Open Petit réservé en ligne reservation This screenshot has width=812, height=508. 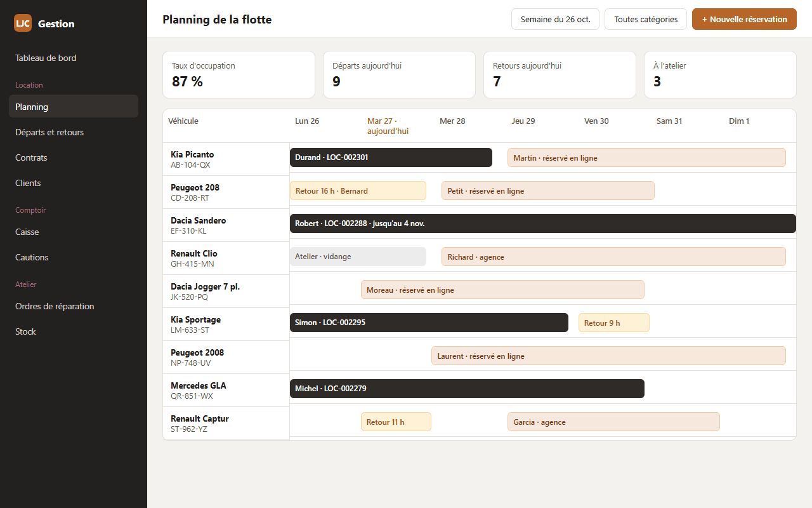pos(548,190)
